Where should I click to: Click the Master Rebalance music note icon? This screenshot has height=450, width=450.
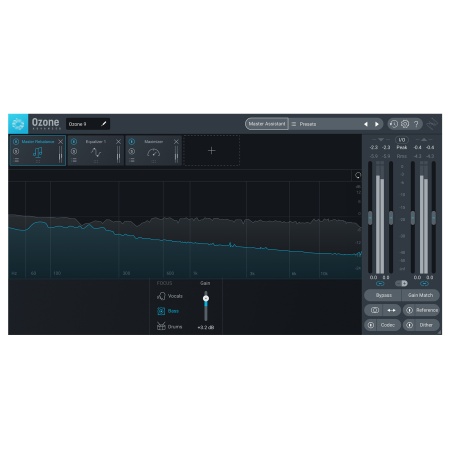click(37, 152)
